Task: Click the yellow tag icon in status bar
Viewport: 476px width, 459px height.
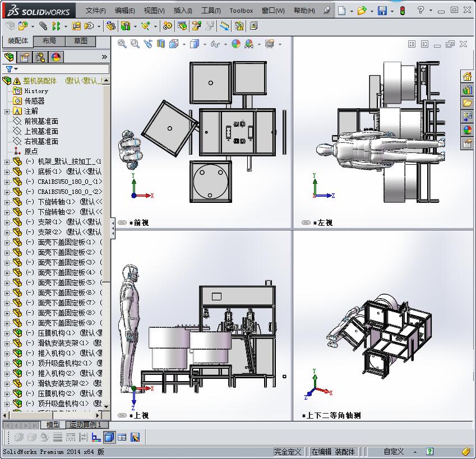Action: point(466,452)
